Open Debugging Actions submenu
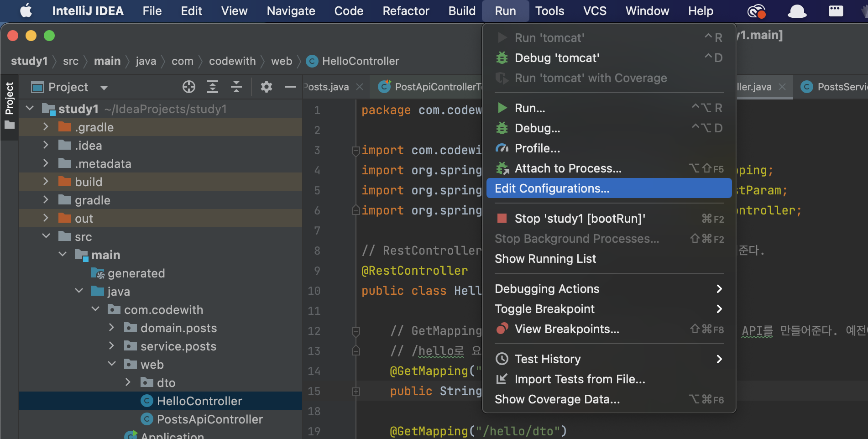The height and width of the screenshot is (439, 868). pos(609,289)
